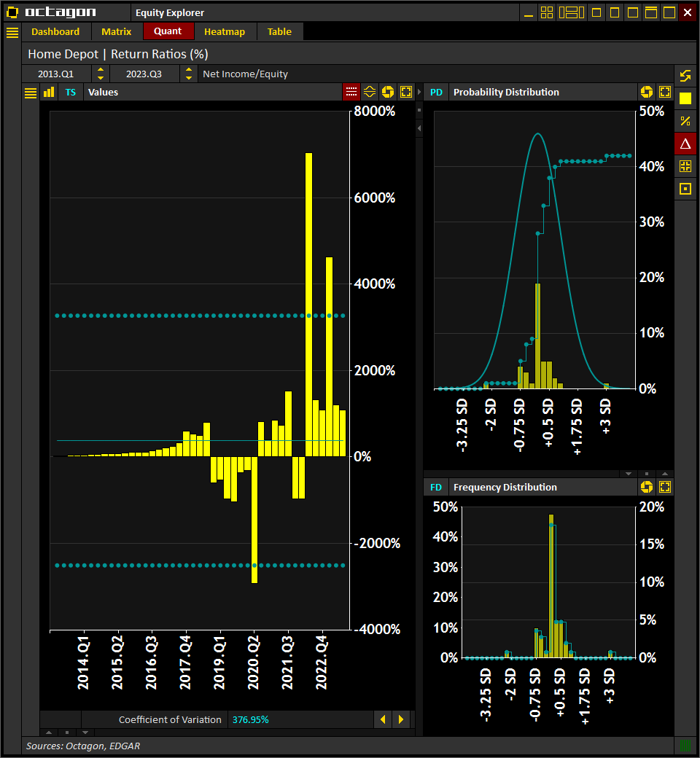Go to previous statistic with left arrow
Screen dimensions: 700x758
383,719
